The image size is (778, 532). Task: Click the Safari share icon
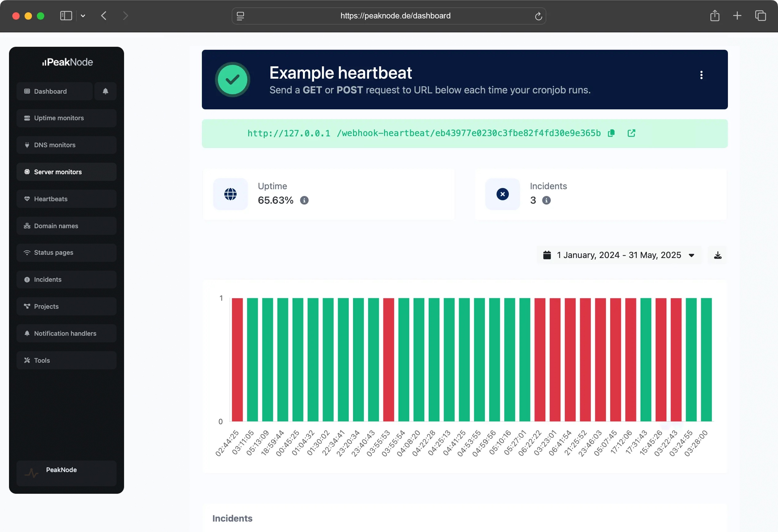click(x=714, y=16)
